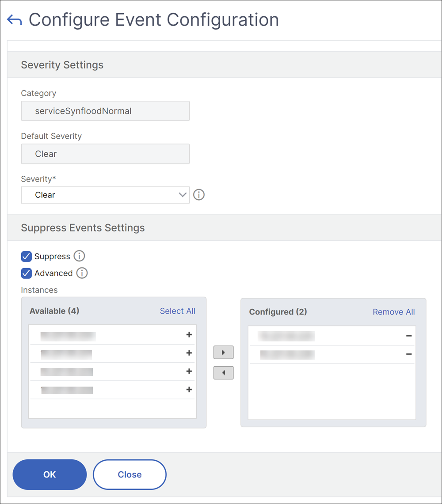Image resolution: width=442 pixels, height=504 pixels.
Task: Toggle the Advanced checkbox
Action: click(27, 273)
